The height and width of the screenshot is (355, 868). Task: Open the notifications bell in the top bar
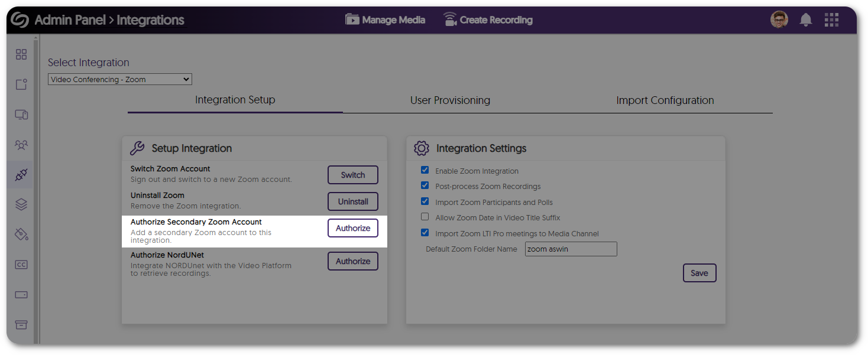(x=805, y=19)
